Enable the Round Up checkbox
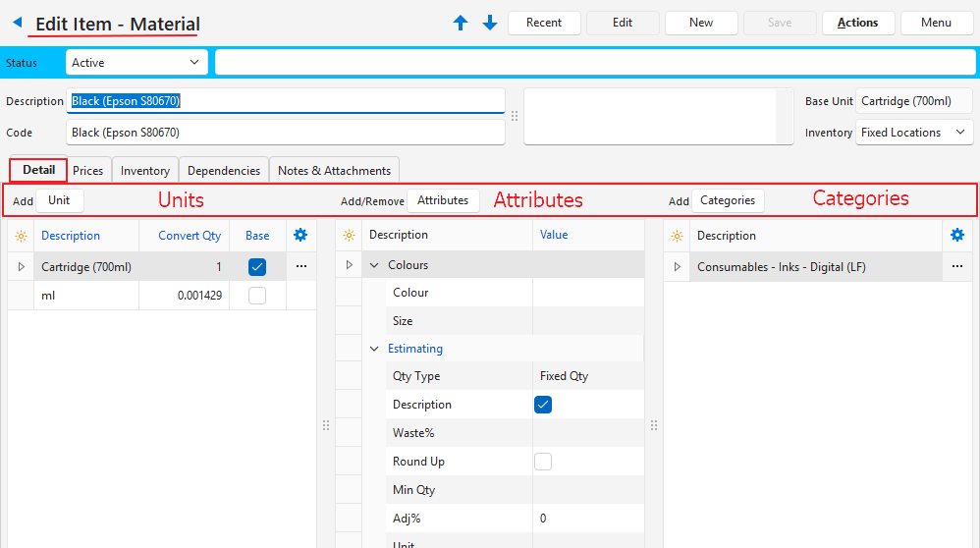The image size is (980, 548). pyautogui.click(x=543, y=462)
